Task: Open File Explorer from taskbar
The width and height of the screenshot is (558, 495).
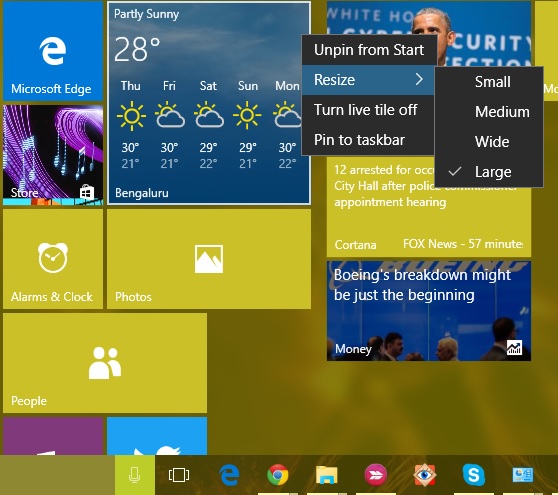Action: tap(327, 475)
